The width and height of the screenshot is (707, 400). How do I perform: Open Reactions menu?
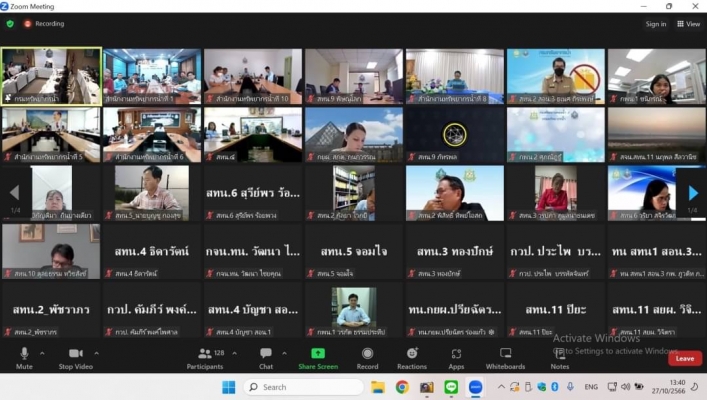click(x=412, y=359)
